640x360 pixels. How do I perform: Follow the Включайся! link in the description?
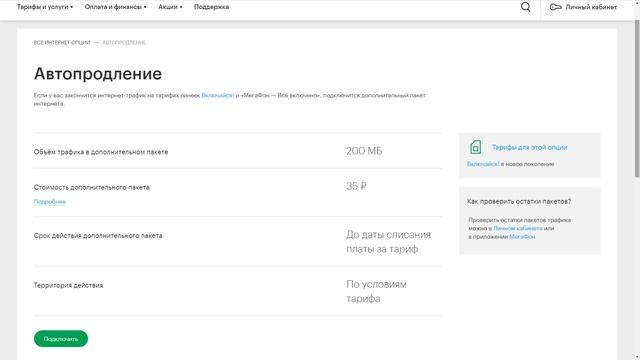click(x=218, y=95)
